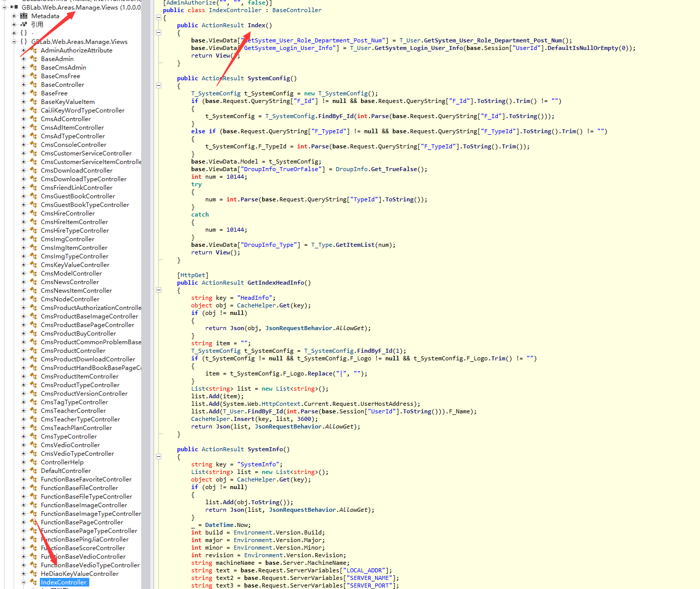This screenshot has height=589, width=700.
Task: Collapse the SystemConfig() method code fold
Action: click(158, 86)
